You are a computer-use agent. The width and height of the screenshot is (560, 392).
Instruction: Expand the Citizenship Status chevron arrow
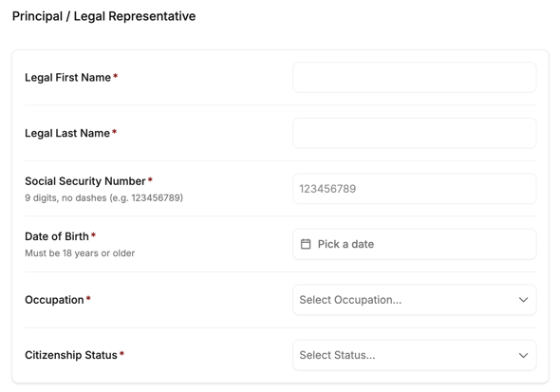pyautogui.click(x=523, y=355)
